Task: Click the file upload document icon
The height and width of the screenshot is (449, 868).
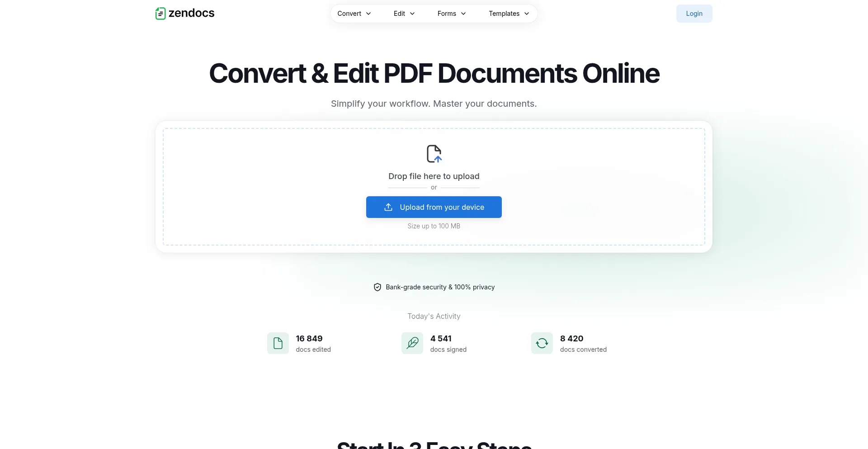Action: (434, 154)
